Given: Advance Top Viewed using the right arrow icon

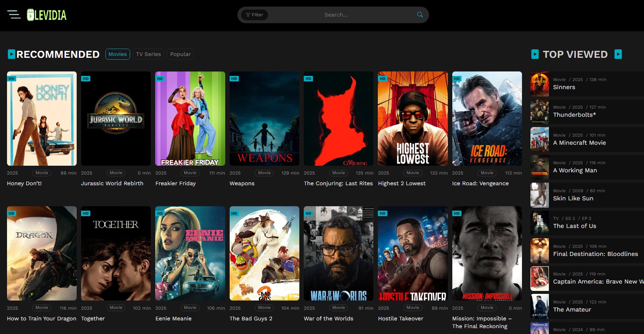Looking at the screenshot, I should 619,54.
